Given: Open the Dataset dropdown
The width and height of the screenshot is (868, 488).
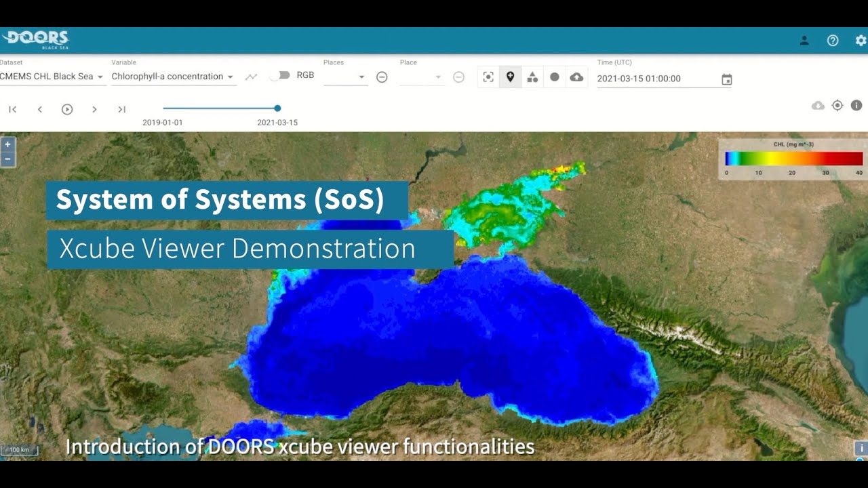Looking at the screenshot, I should 52,77.
